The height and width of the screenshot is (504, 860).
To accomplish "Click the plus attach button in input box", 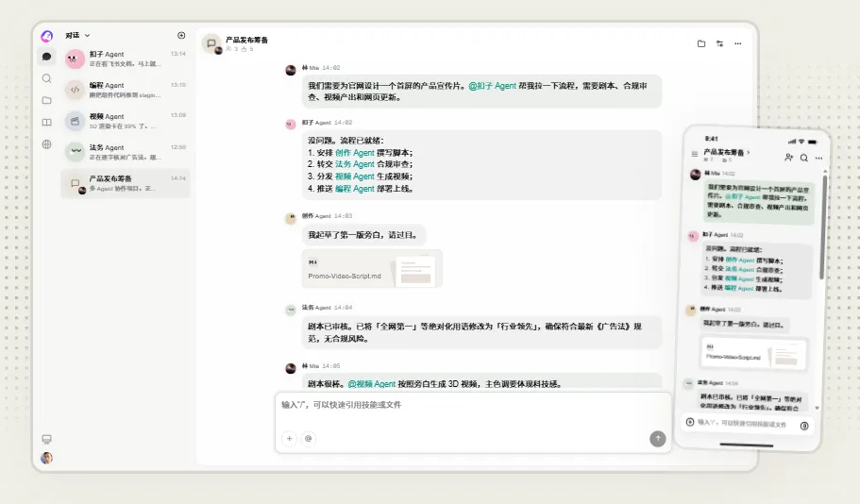I will (x=289, y=438).
